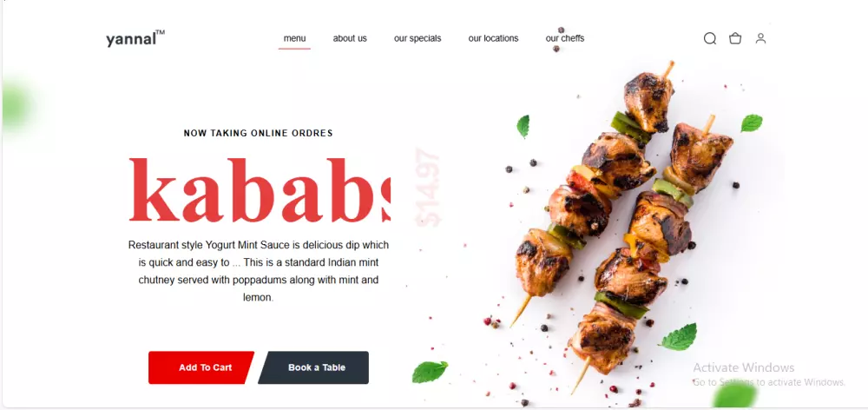The image size is (868, 410).
Task: Click the red underline beneath menu
Action: point(294,49)
